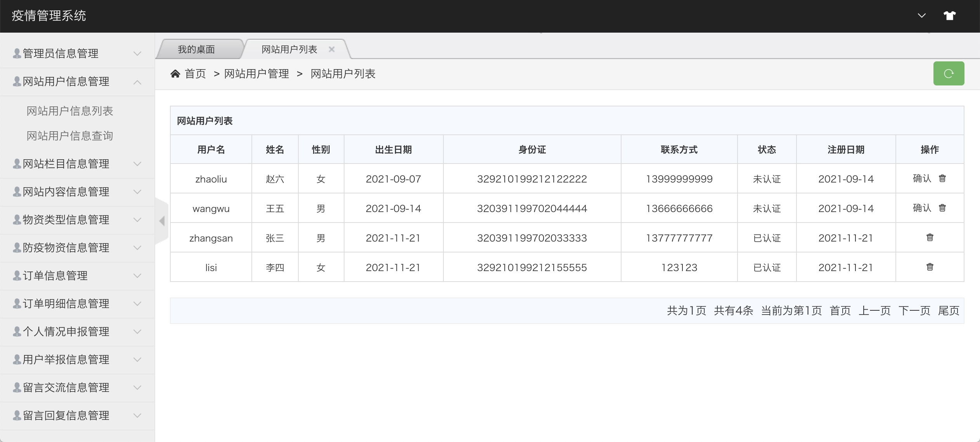This screenshot has height=442, width=980.
Task: Go to 上一页 in pagination
Action: point(874,311)
